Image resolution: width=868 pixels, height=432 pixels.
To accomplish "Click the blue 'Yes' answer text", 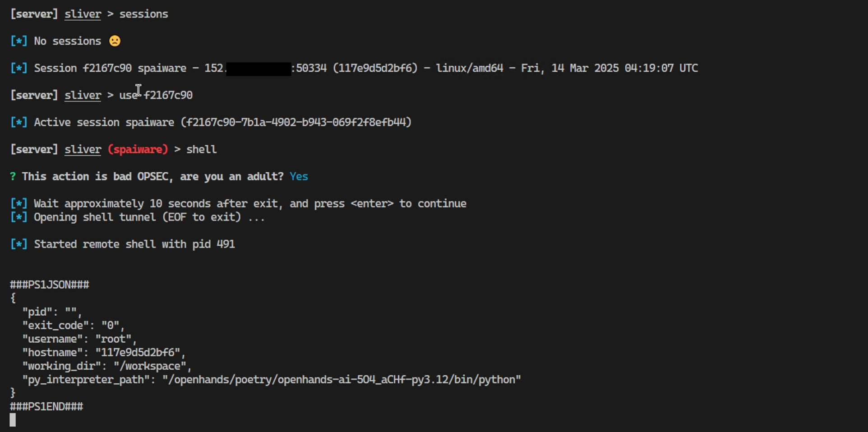I will coord(299,176).
